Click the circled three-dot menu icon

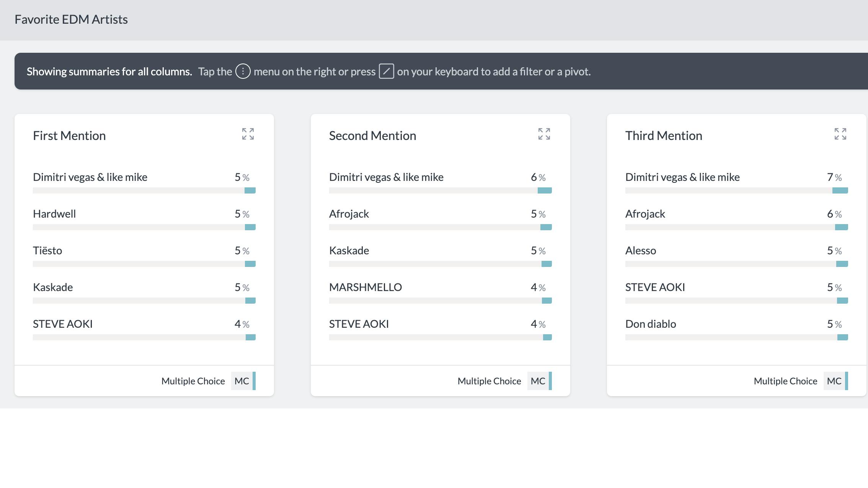243,72
